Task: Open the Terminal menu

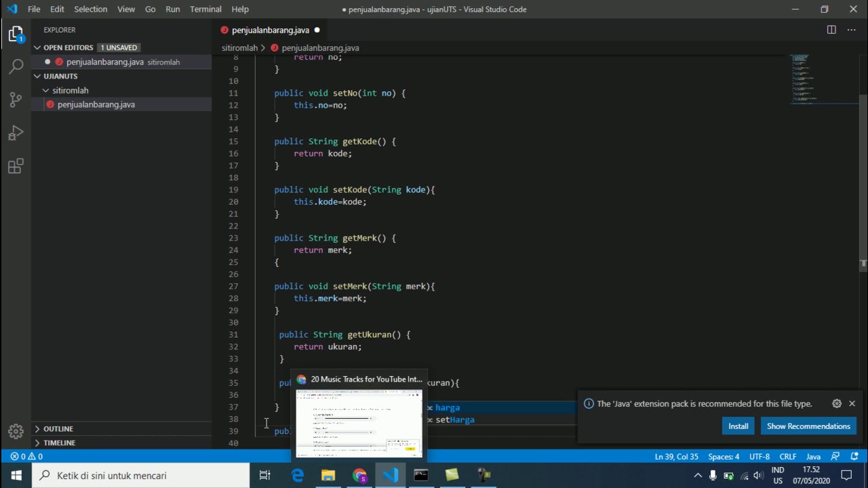Action: coord(205,9)
